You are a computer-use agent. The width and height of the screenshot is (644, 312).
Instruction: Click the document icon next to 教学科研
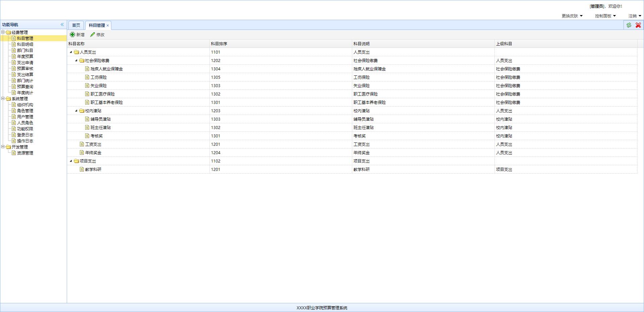click(x=82, y=169)
